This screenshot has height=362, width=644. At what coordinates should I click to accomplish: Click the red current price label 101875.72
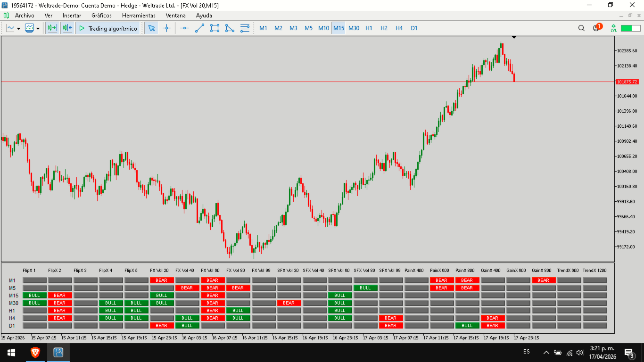(x=627, y=82)
